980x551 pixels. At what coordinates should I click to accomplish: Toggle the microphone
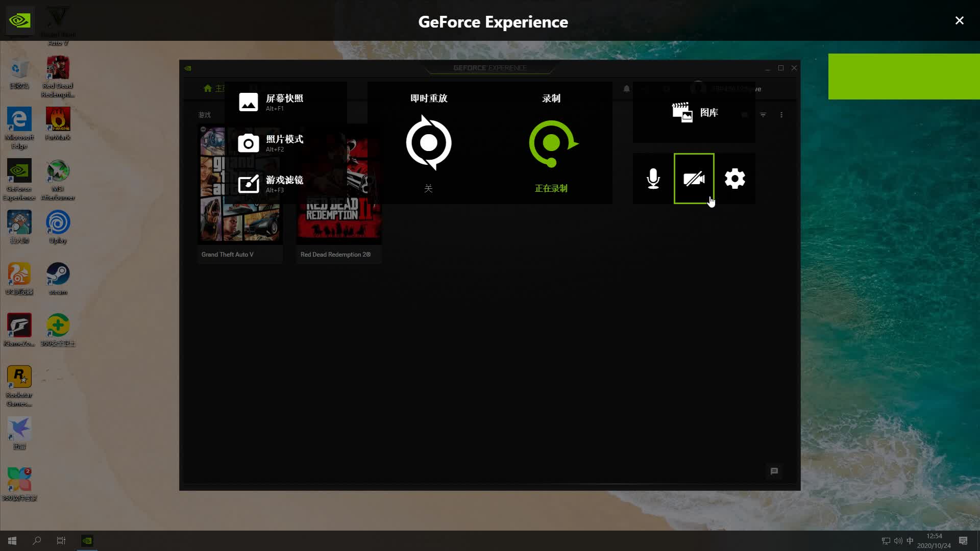click(653, 179)
